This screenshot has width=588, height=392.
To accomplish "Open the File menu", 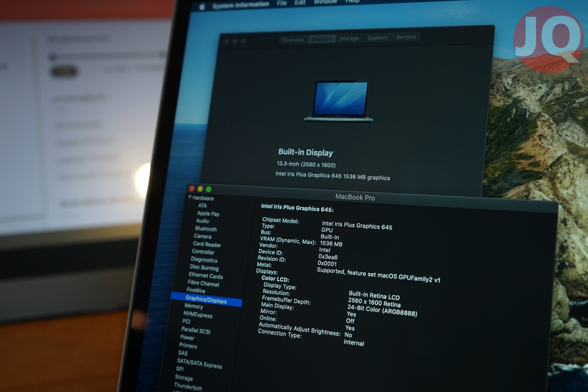I will click(282, 3).
